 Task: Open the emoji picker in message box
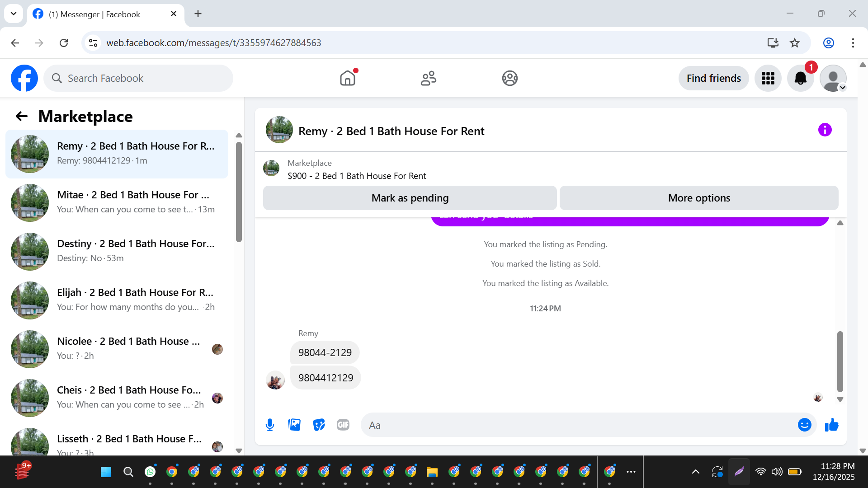coord(804,425)
